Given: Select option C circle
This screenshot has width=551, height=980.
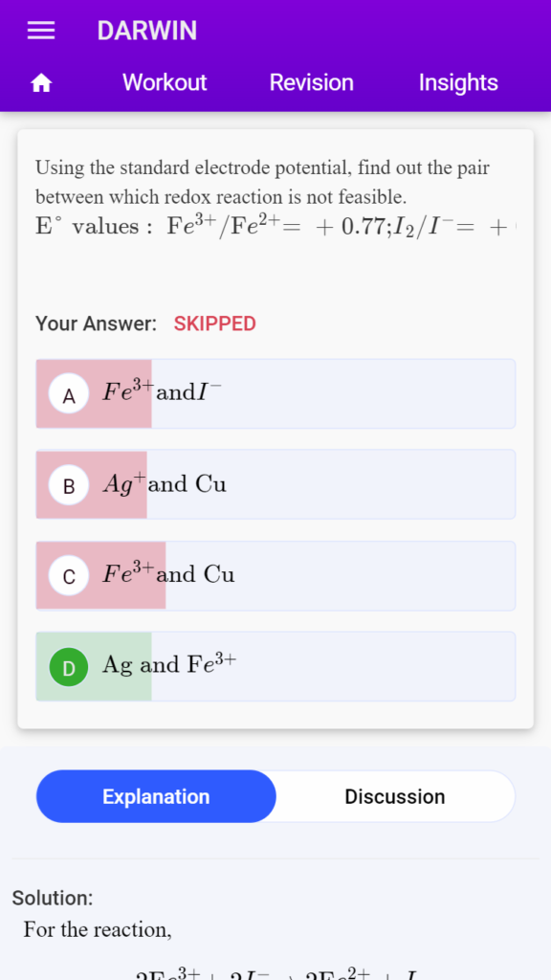Looking at the screenshot, I should [69, 575].
